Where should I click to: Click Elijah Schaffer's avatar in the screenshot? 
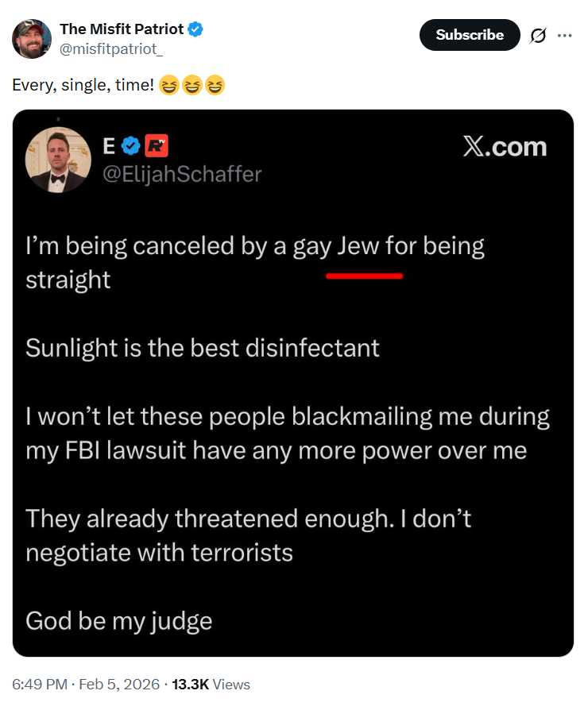point(58,160)
